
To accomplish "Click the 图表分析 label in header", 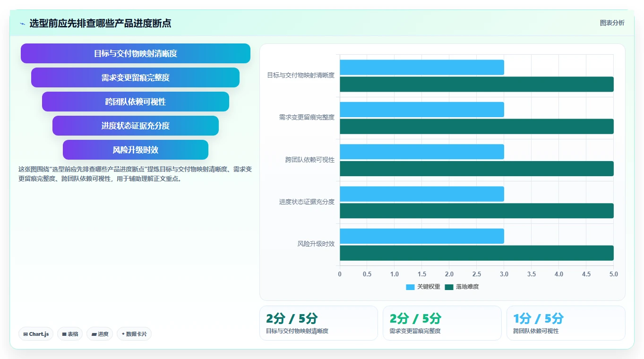I will pos(612,23).
